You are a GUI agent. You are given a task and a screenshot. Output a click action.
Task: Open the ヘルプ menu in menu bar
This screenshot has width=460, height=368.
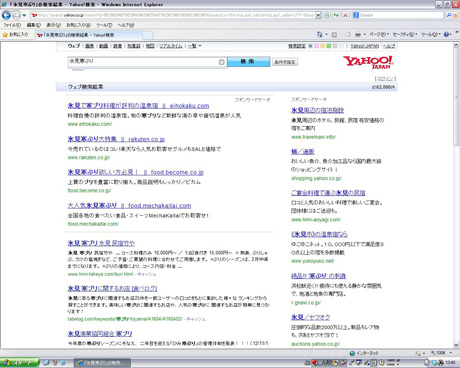pyautogui.click(x=126, y=25)
